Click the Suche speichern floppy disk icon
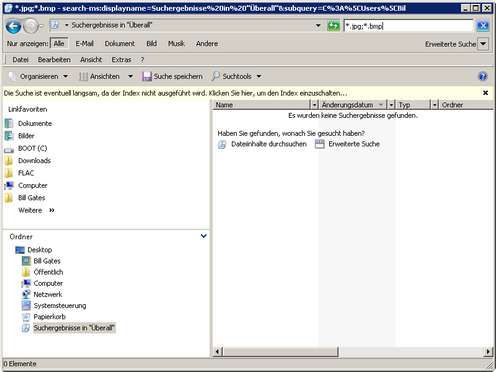 coord(147,76)
